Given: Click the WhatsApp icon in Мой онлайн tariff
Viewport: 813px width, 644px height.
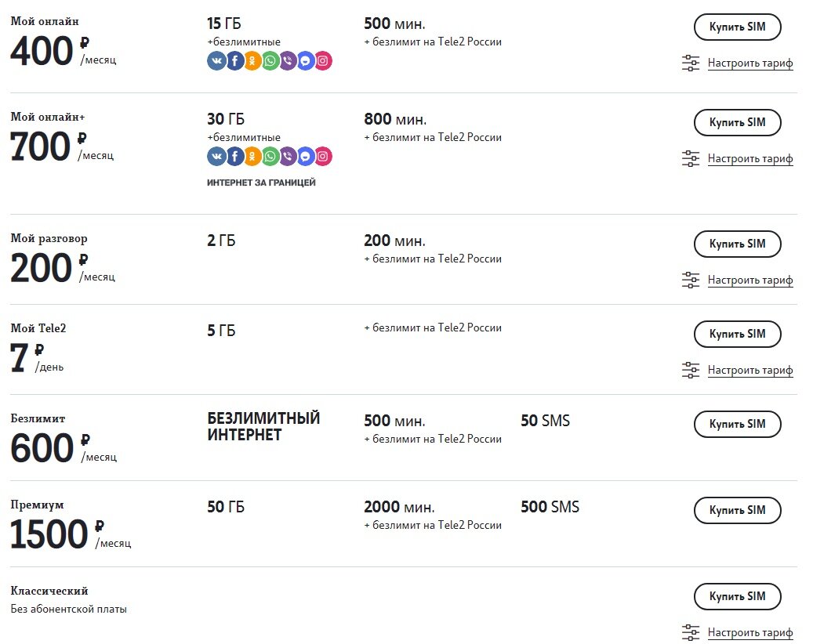Looking at the screenshot, I should point(270,61).
